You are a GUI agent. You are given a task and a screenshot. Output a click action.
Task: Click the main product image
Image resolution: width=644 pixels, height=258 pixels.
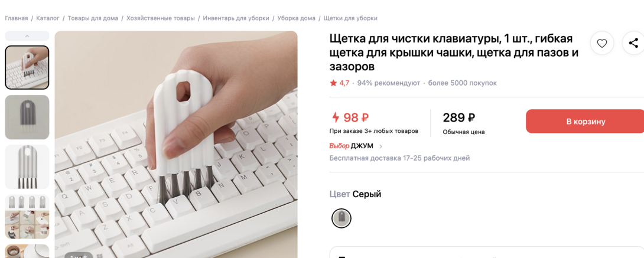(x=176, y=145)
